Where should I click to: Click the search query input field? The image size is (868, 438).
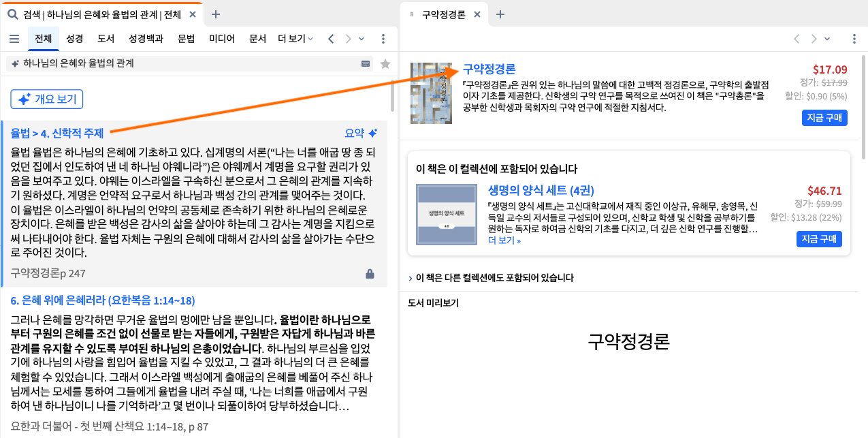pos(191,63)
